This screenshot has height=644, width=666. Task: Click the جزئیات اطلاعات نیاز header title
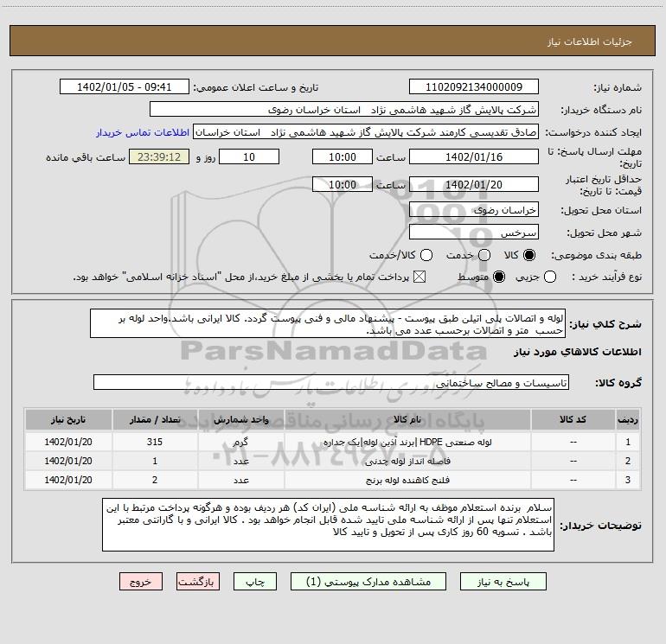point(590,41)
